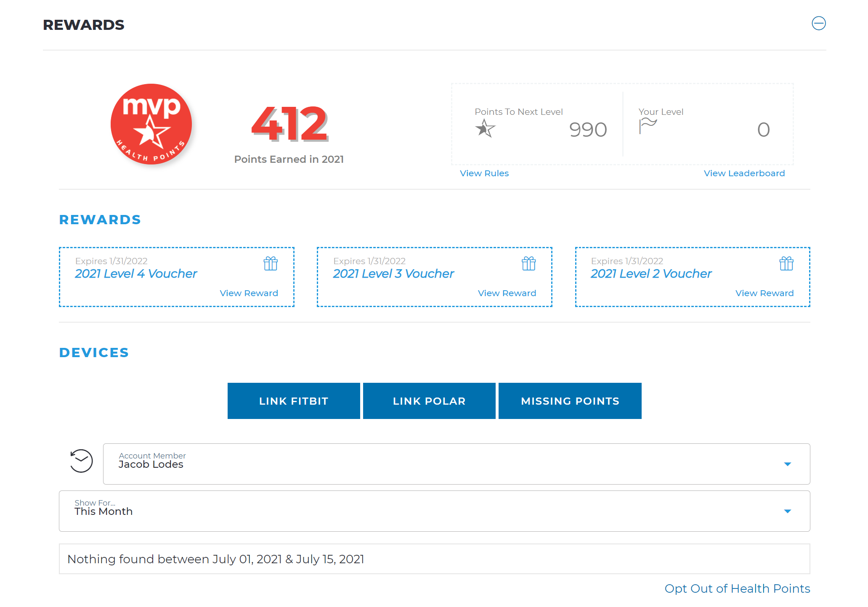View Reward for 2021 Level 3 Voucher
Screen dimensions: 868x607
(507, 293)
